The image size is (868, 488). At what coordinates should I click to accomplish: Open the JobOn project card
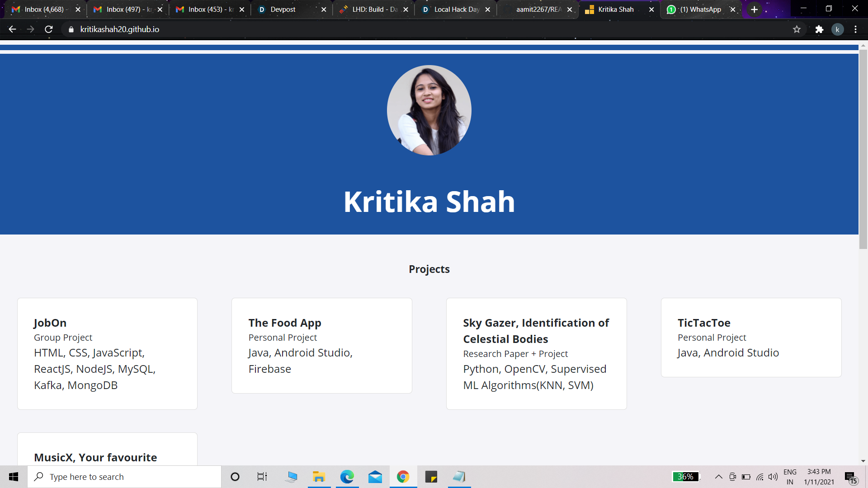[107, 353]
